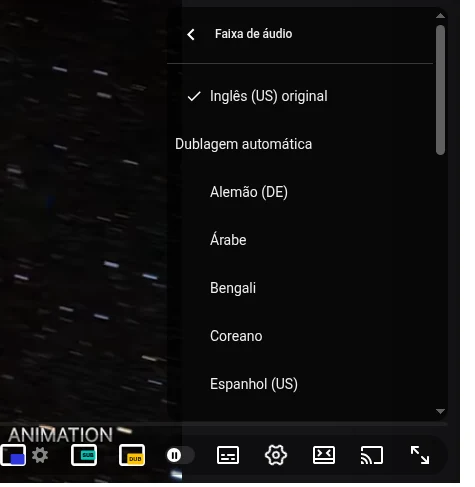
Task: Open the player settings gear
Action: (x=276, y=455)
